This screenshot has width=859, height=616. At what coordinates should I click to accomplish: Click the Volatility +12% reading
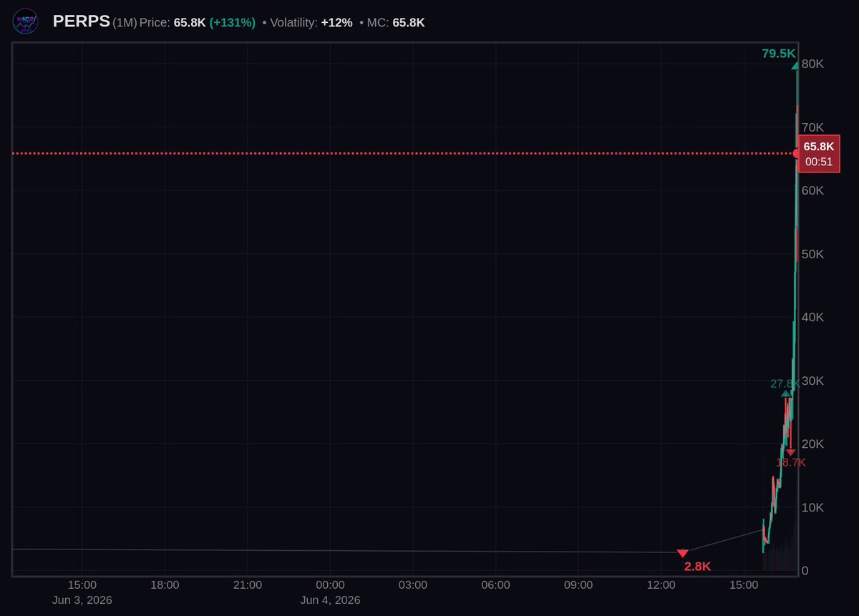311,23
